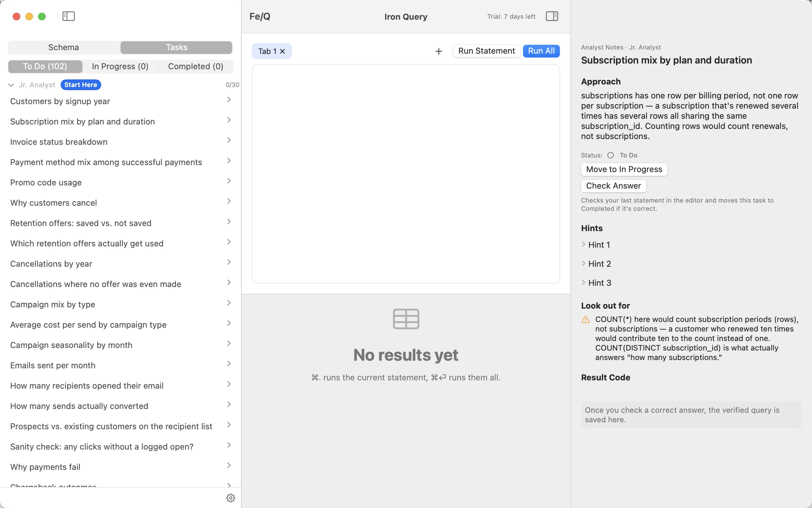Open Why customers cancel task
Screen dimensions: 812x508
tap(121, 203)
